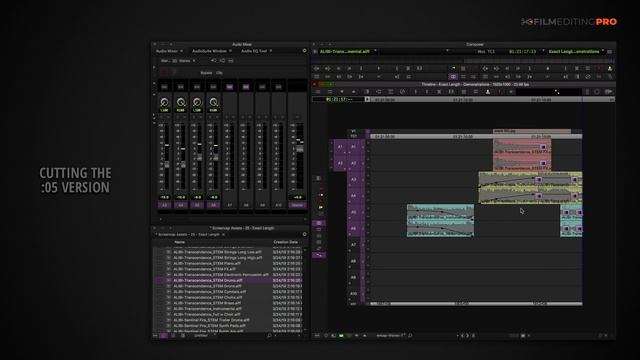Screen dimensions: 640x360
Task: Select the purple smart tool icon beside track A6
Action: pyautogui.click(x=319, y=223)
